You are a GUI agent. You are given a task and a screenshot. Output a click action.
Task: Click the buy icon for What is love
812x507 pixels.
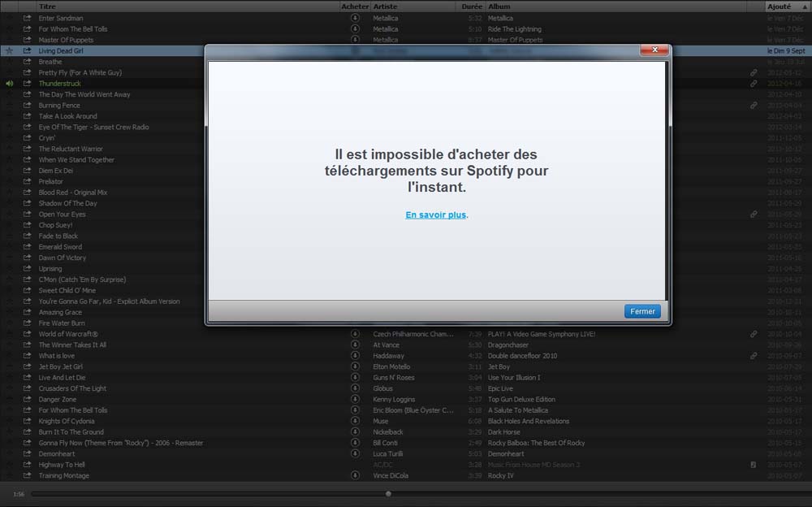[356, 356]
